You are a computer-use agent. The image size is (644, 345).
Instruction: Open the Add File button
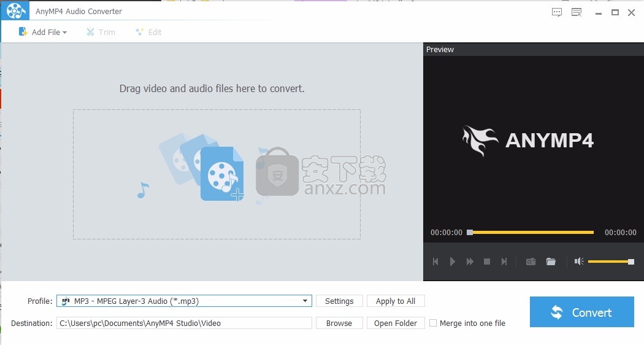pyautogui.click(x=43, y=32)
